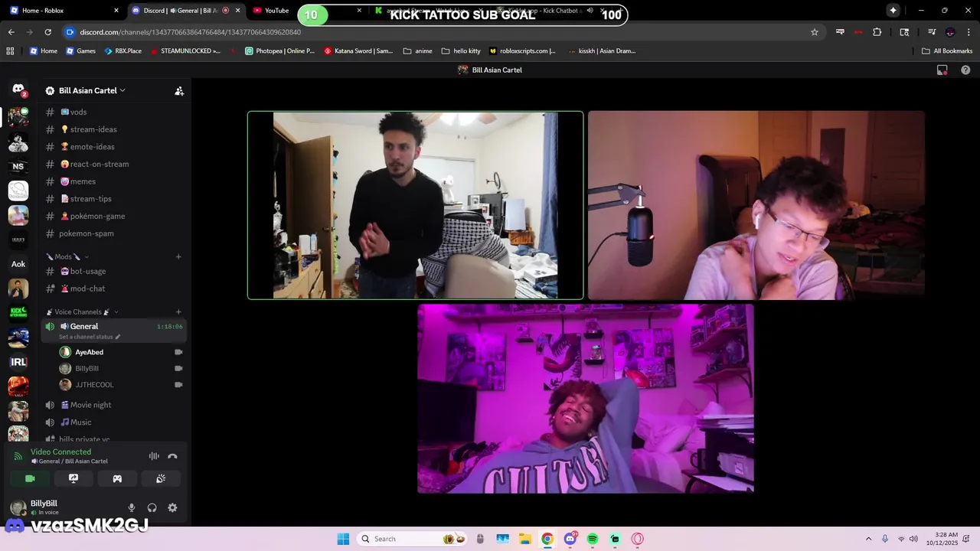Open the mod-chat channel
Image resolution: width=980 pixels, height=551 pixels.
113,289
